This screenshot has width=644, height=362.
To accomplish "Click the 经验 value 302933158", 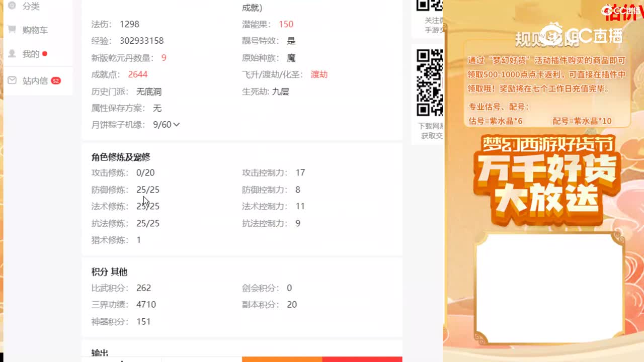I will coord(141,41).
